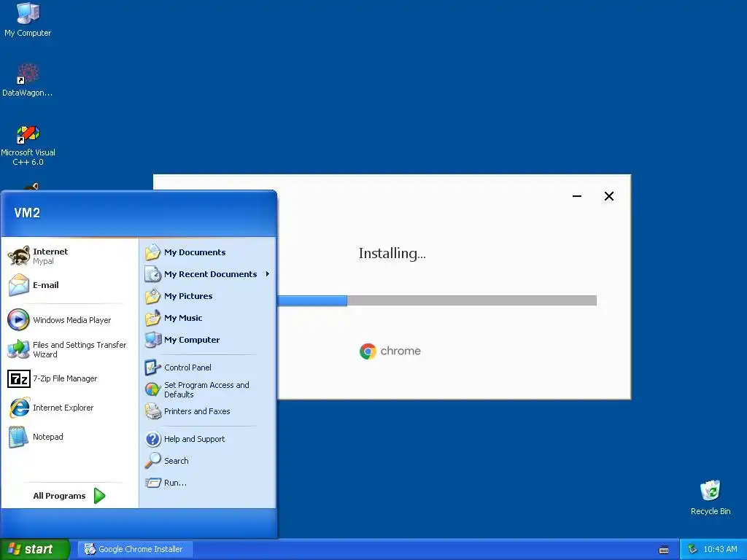The image size is (747, 560).
Task: Close the Chrome installer window
Action: tap(609, 196)
